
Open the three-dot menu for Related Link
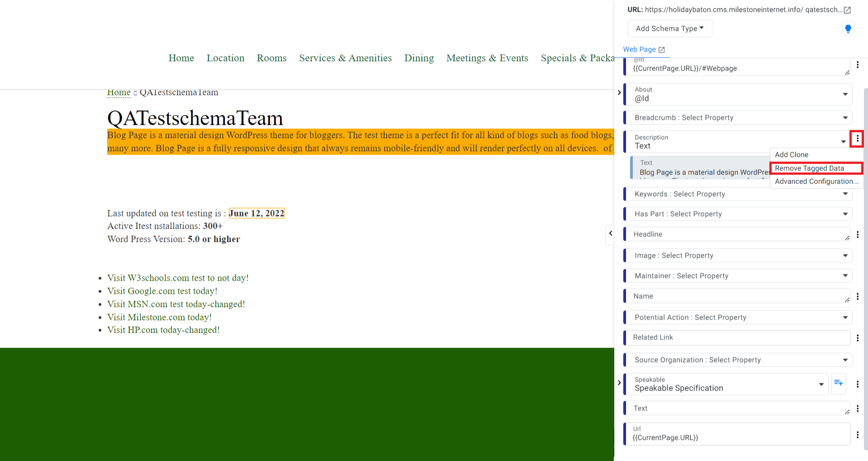pos(858,338)
